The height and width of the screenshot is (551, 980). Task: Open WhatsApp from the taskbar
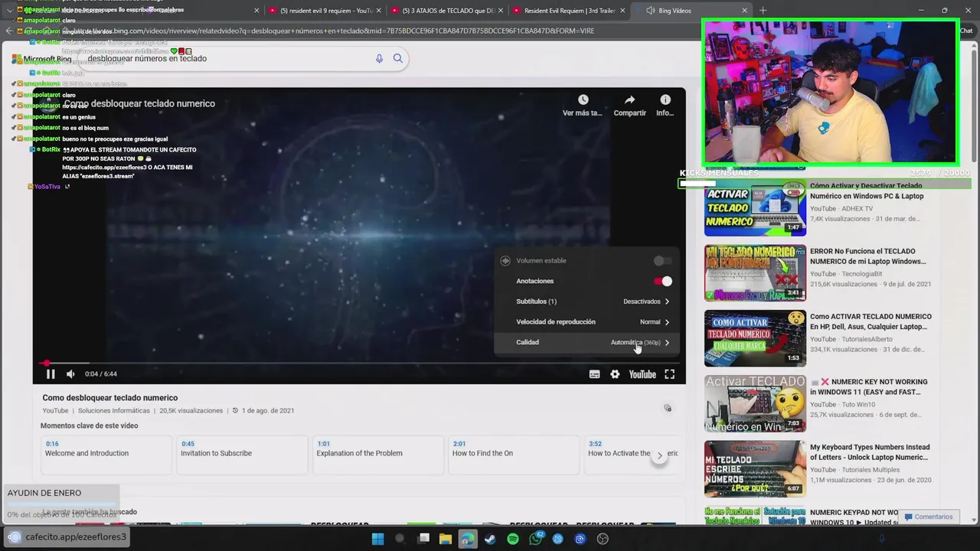[x=535, y=539]
